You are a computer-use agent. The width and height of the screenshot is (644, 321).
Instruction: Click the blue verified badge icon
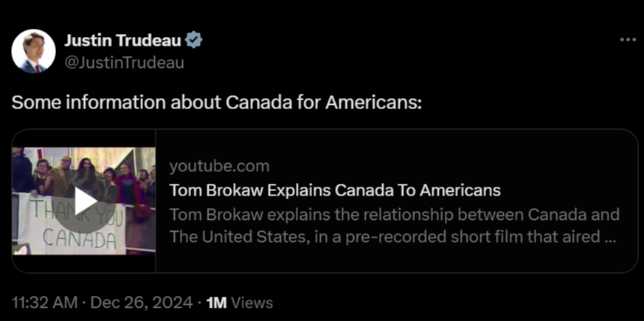click(x=194, y=40)
